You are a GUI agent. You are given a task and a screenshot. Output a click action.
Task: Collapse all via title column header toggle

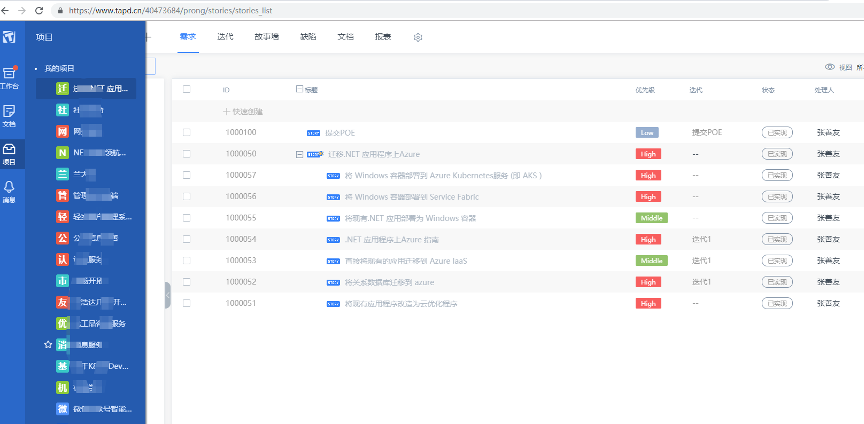click(x=299, y=89)
